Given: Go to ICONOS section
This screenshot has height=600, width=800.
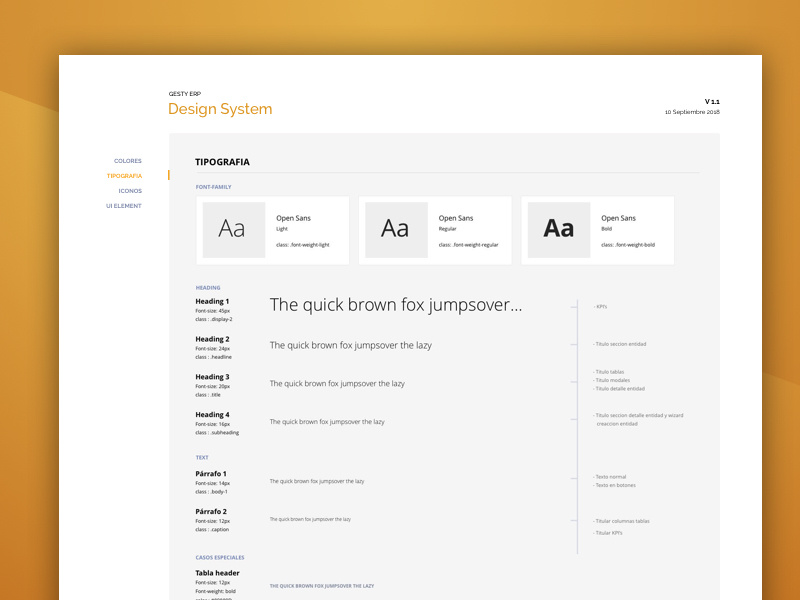Looking at the screenshot, I should pyautogui.click(x=130, y=191).
